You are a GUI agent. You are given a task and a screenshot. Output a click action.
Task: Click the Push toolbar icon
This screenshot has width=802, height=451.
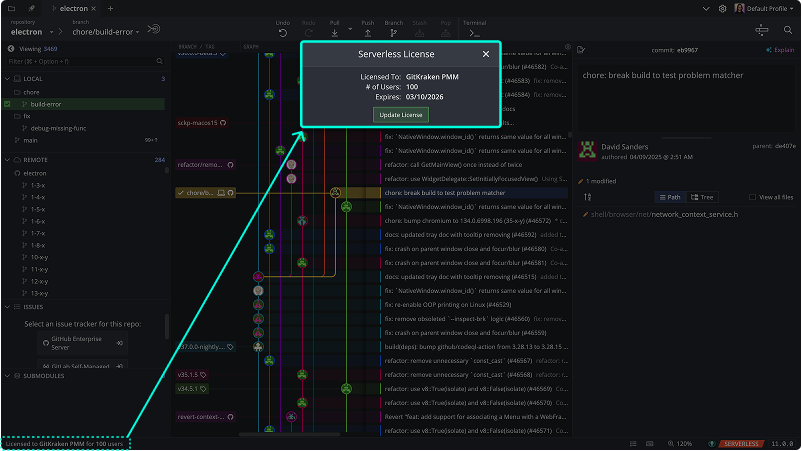point(368,33)
